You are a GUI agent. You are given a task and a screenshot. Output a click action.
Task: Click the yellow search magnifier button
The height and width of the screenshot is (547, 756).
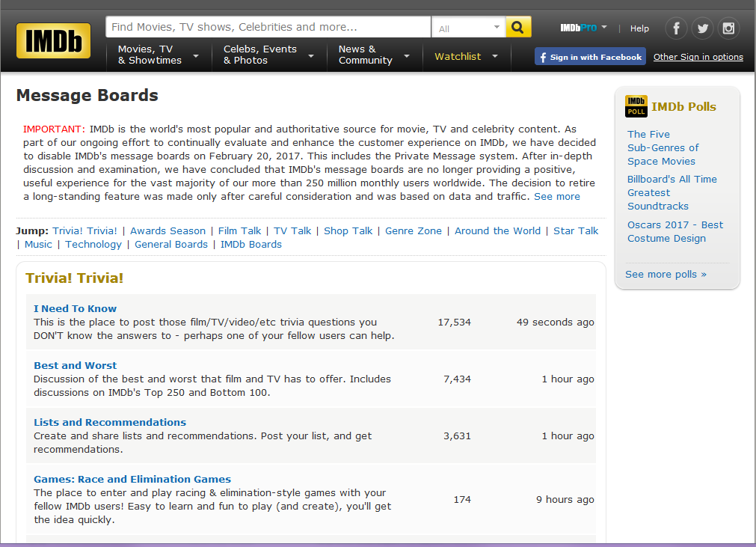point(518,27)
